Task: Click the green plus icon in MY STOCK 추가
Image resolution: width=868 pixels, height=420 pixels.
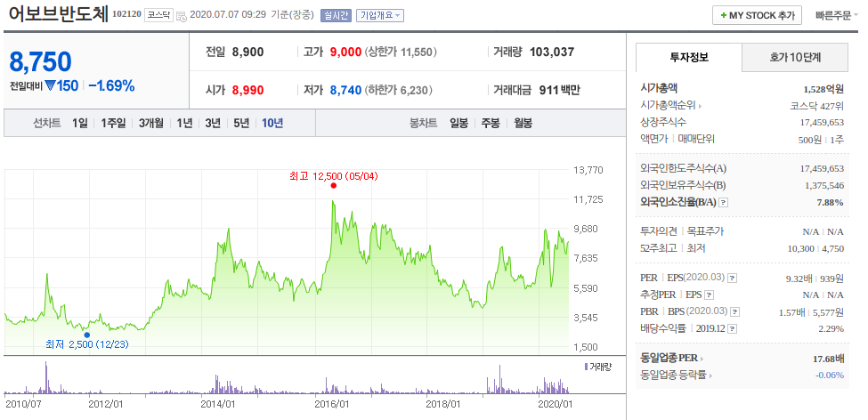Action: pyautogui.click(x=724, y=15)
